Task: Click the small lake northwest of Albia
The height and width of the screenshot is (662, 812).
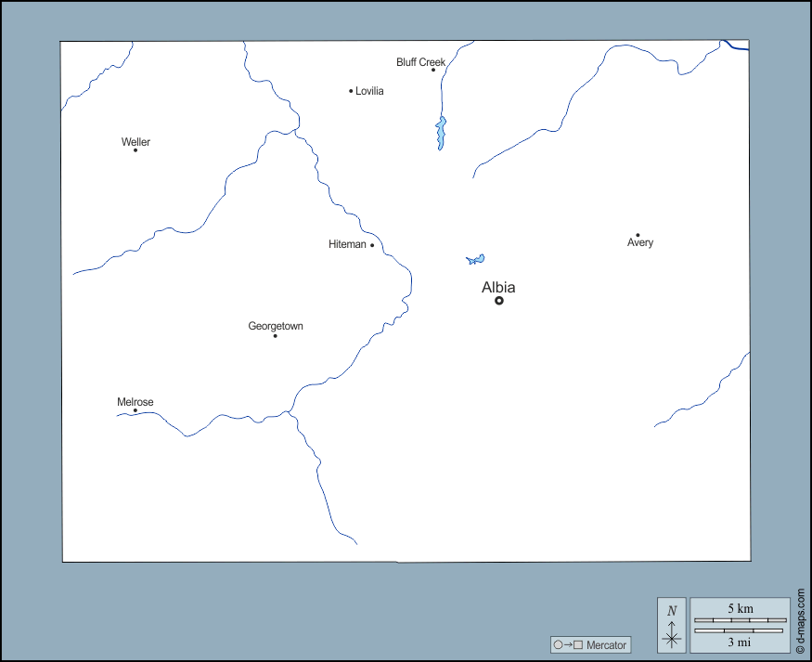Action: 475,260
